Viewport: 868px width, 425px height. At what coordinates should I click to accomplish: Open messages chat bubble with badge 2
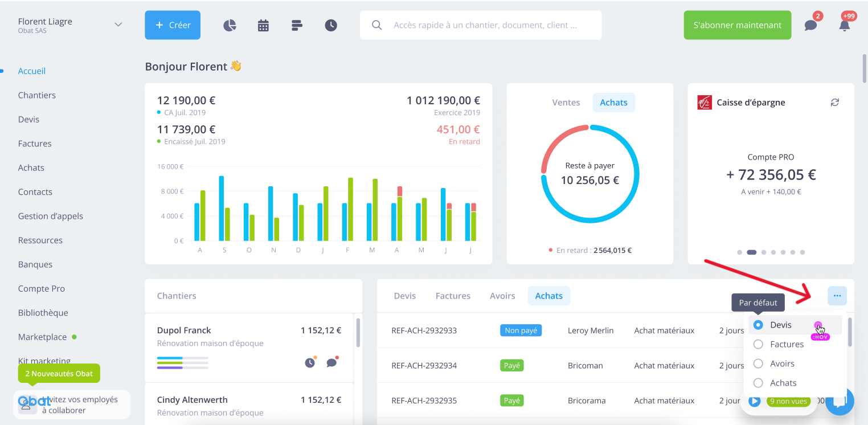coord(811,24)
